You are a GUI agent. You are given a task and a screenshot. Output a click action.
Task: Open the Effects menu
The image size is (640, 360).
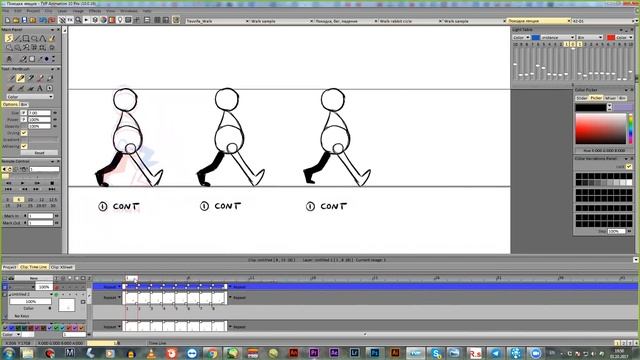click(x=95, y=11)
